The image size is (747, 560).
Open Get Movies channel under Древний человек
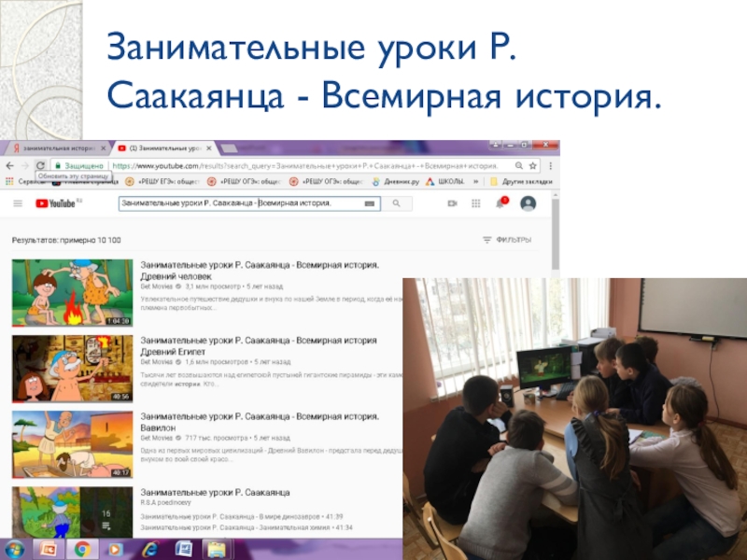point(156,287)
